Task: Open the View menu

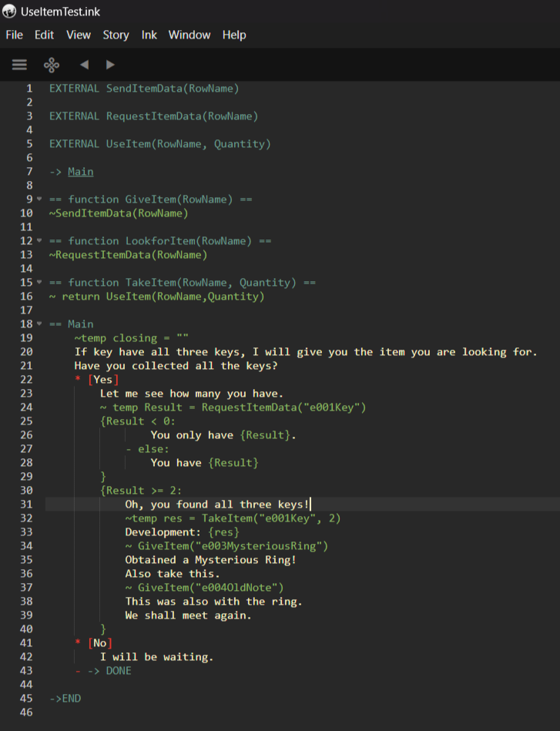Action: pos(78,35)
